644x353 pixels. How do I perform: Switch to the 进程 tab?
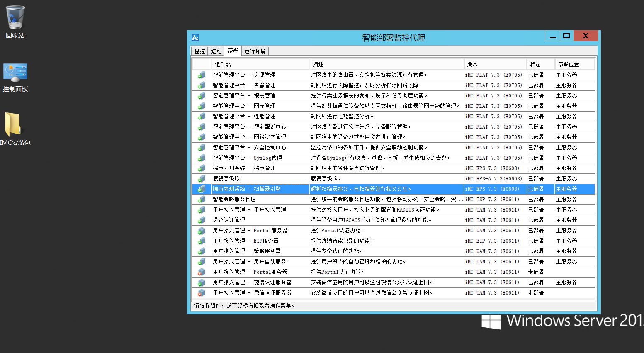(x=216, y=51)
